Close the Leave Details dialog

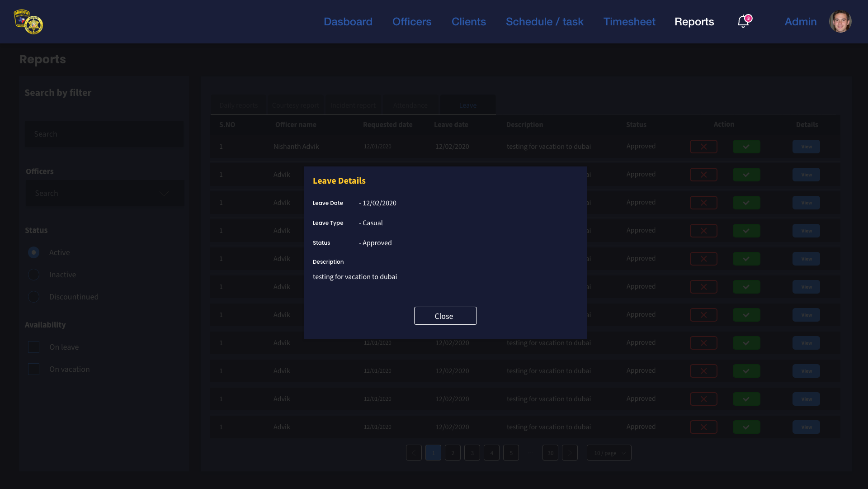445,316
